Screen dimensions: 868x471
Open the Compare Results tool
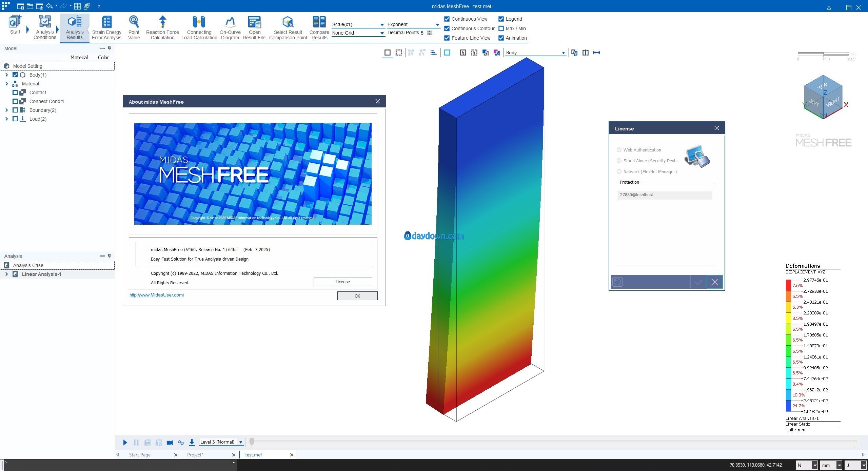click(x=319, y=28)
